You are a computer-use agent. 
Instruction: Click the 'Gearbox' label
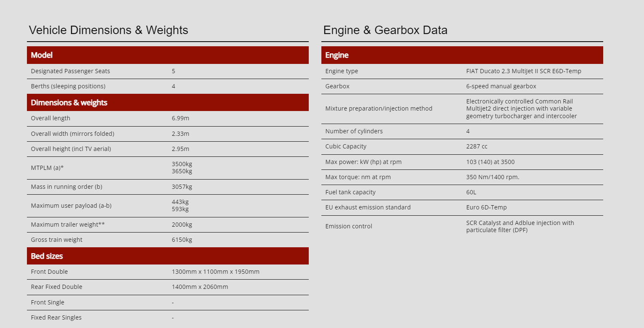tap(337, 86)
